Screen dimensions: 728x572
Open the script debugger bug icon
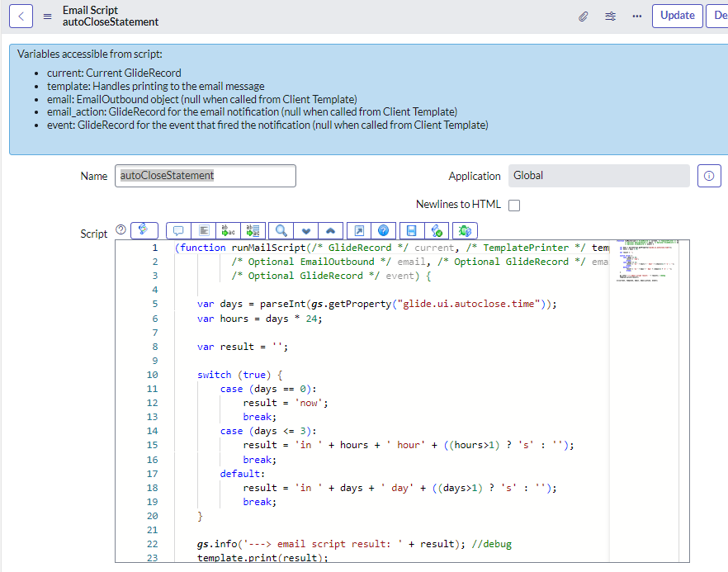(465, 230)
